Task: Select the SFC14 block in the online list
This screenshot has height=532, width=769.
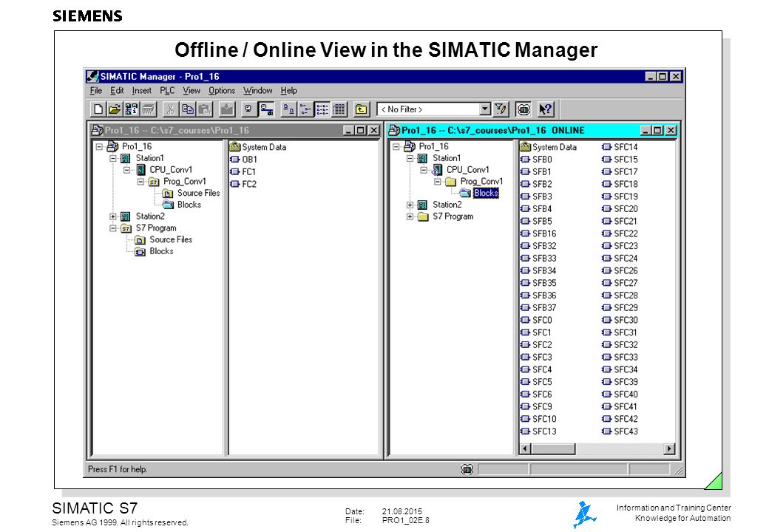Action: coord(620,147)
